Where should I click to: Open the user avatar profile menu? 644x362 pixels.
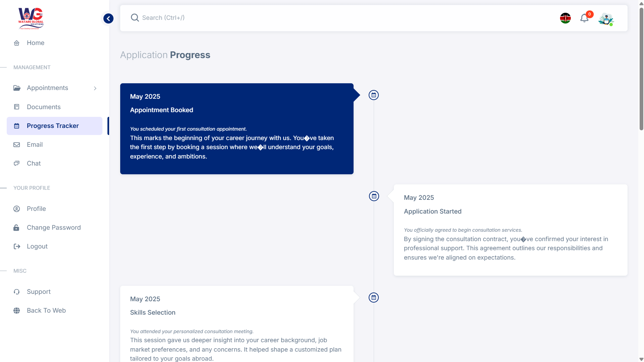(x=606, y=19)
